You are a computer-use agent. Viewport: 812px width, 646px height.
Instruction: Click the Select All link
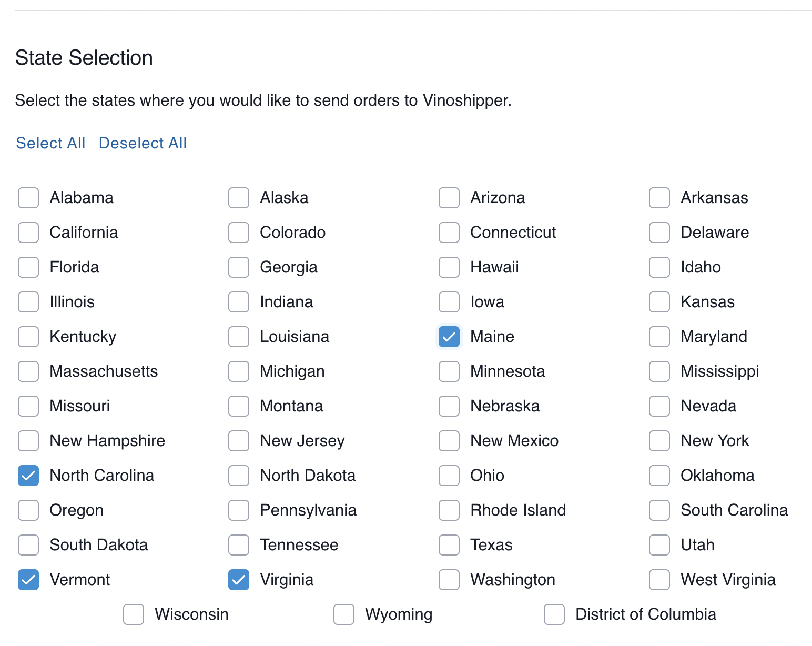(x=50, y=143)
